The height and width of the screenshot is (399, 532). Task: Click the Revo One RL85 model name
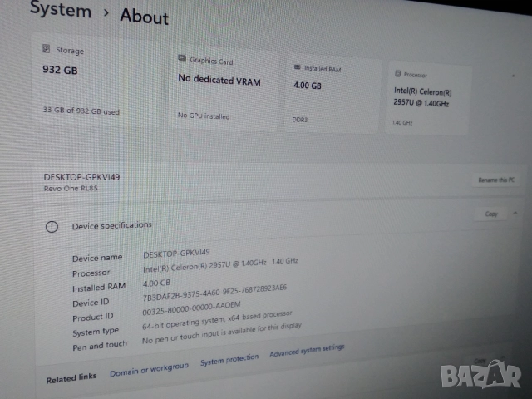tap(71, 188)
